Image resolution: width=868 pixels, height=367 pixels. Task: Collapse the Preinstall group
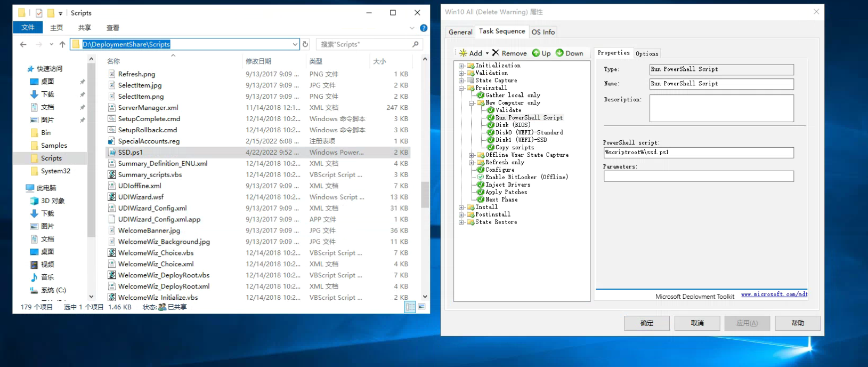(x=461, y=88)
